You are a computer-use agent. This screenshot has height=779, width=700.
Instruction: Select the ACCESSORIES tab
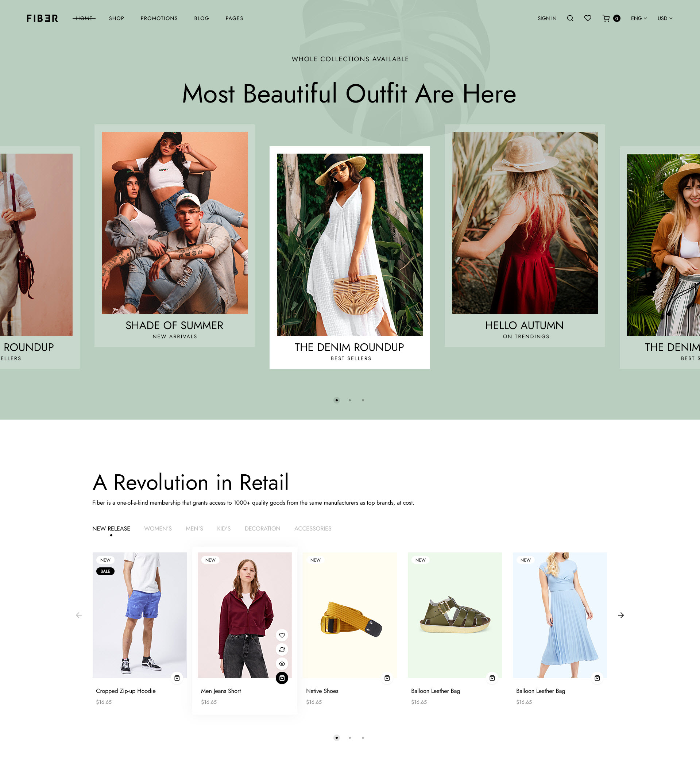click(313, 529)
